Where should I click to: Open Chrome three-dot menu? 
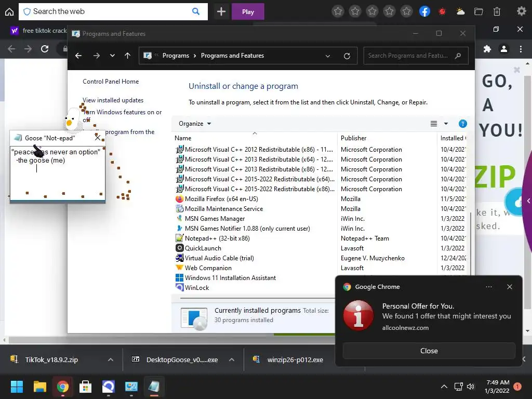click(x=521, y=49)
